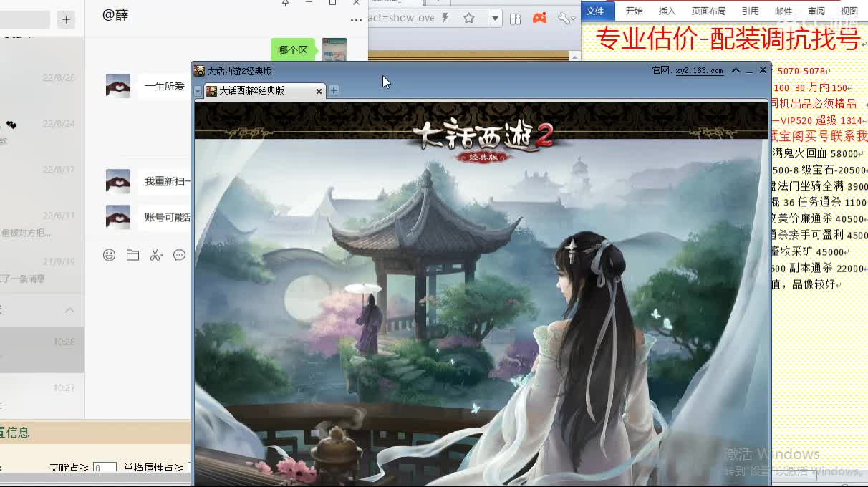Click the Word heading 专业估价-配装调抗找号
This screenshot has height=487, width=868.
click(x=728, y=39)
